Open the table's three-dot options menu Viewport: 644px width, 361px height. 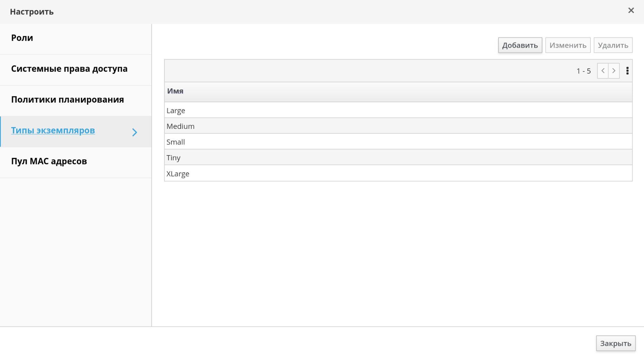tap(627, 71)
